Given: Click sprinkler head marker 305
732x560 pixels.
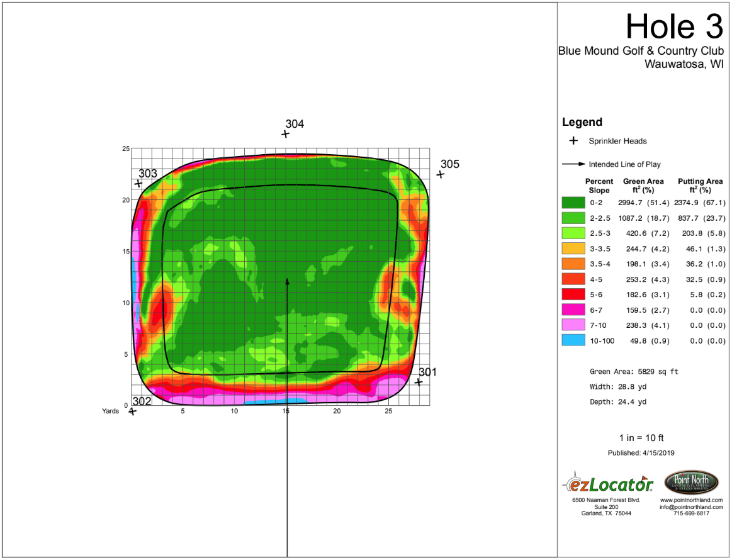Looking at the screenshot, I should click(x=440, y=174).
